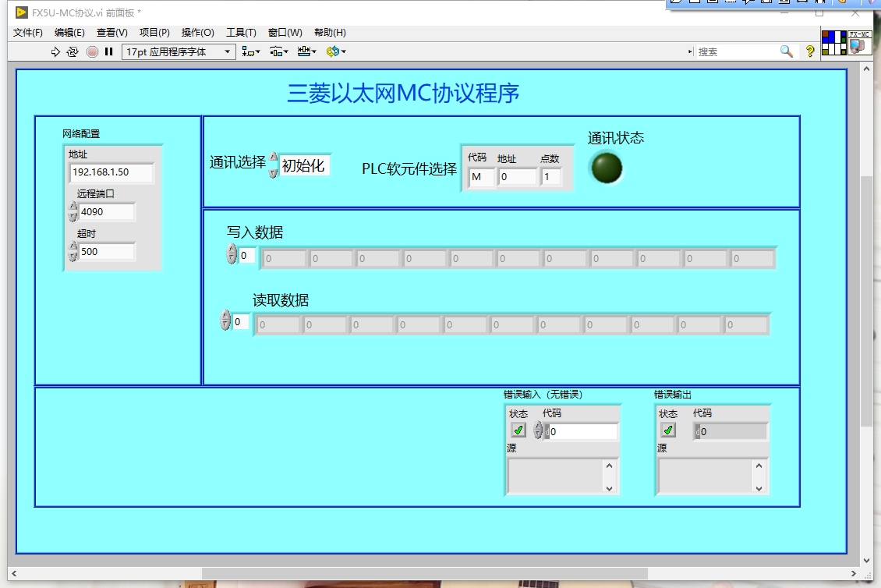Open the 项目(P) menu
The image size is (881, 588).
point(154,33)
